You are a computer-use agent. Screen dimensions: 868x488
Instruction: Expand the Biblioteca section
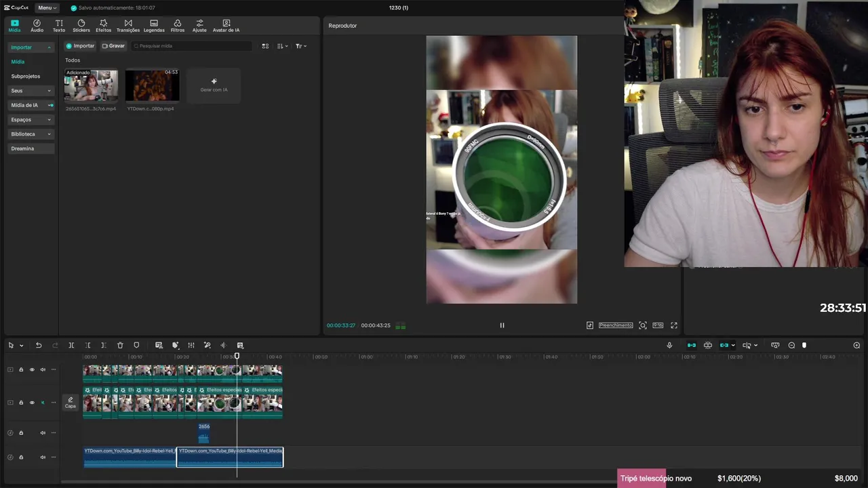31,134
